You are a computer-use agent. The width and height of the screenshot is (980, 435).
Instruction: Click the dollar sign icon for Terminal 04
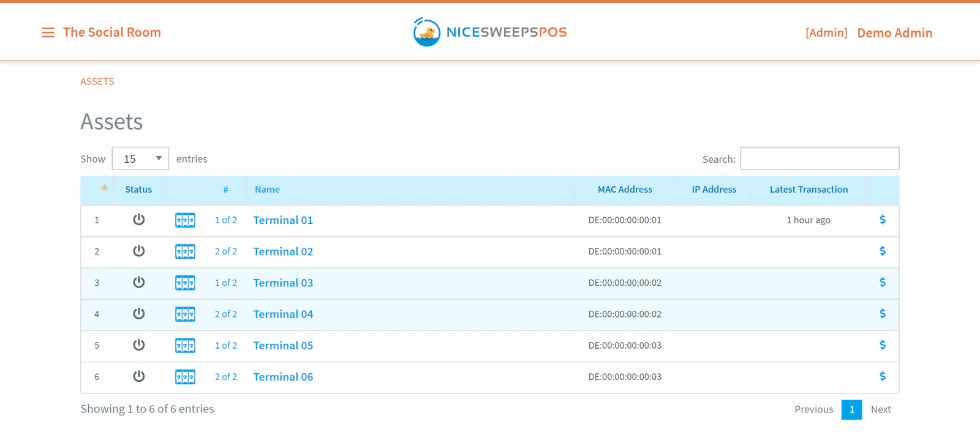pyautogui.click(x=883, y=314)
